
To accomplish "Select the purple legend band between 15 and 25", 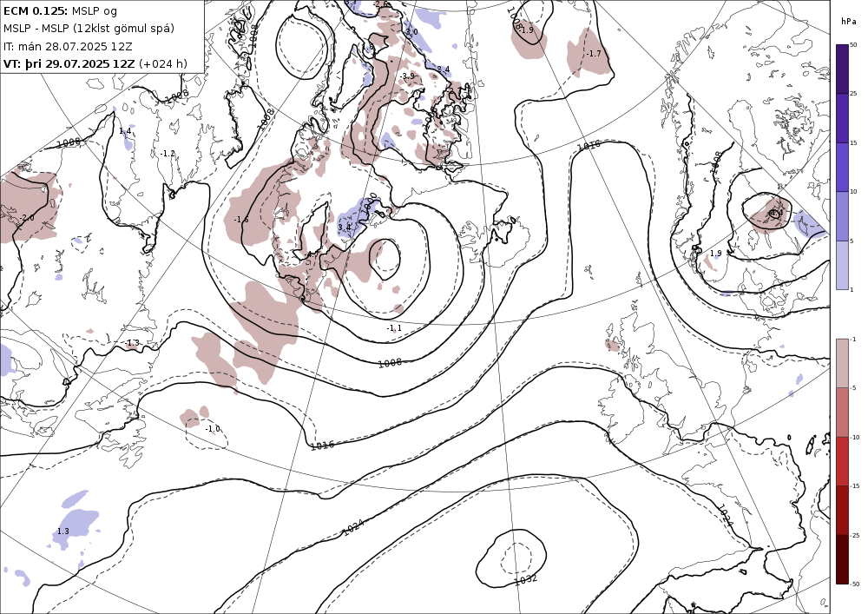I will coord(842,118).
